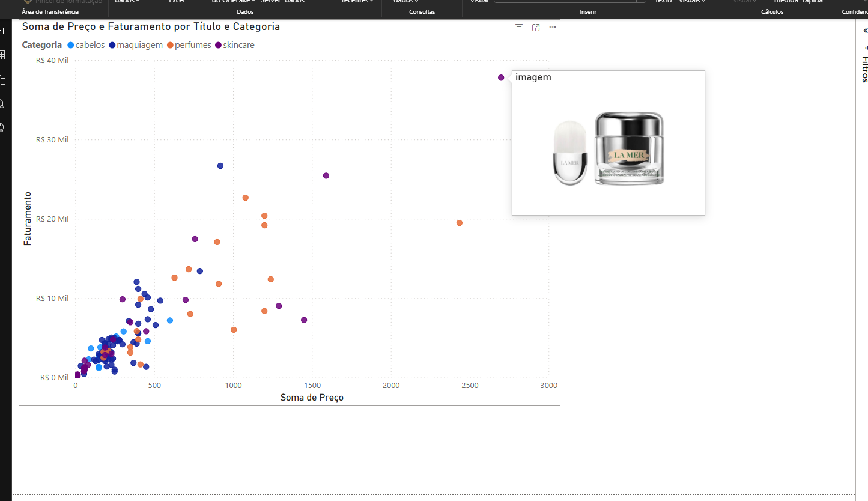Select the chart title Soma de Preço e Faturamento
Screen dimensions: 868x501
pyautogui.click(x=151, y=27)
